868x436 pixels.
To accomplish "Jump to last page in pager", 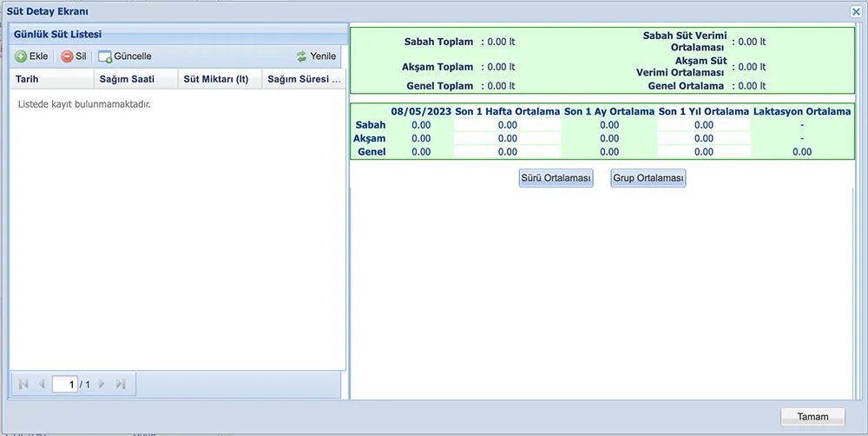I will 121,384.
